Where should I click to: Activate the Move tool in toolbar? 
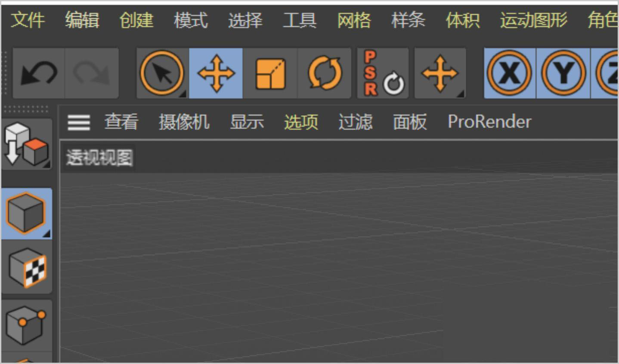coord(216,73)
